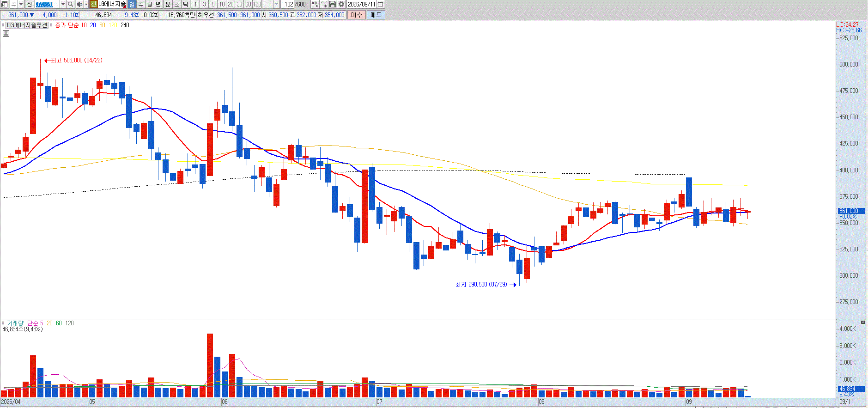Switch to yearly (년) period
This screenshot has height=408, width=868.
158,4
